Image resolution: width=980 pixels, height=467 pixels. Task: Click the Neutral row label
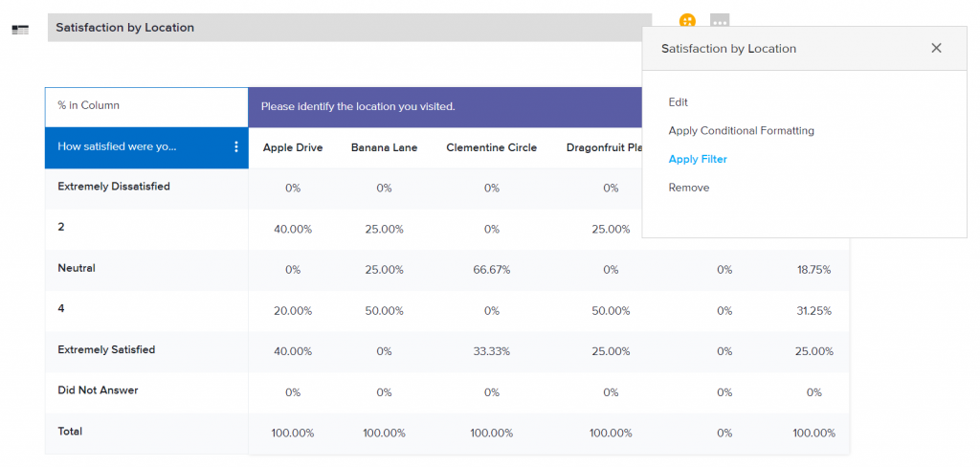pos(77,269)
